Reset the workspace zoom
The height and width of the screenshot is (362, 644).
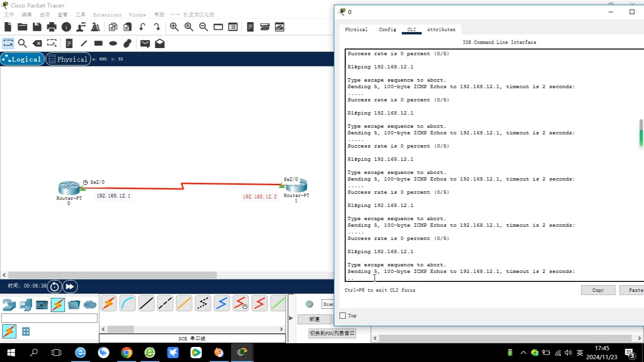(189, 27)
